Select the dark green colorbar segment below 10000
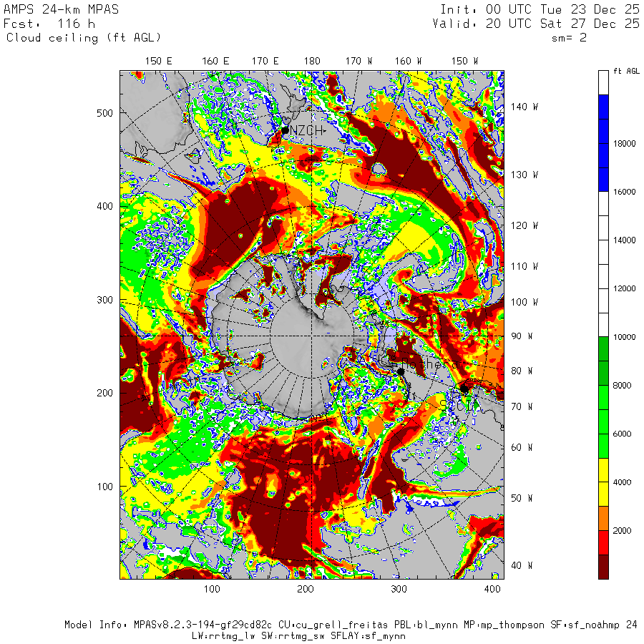The height and width of the screenshot is (644, 644). pos(603,361)
